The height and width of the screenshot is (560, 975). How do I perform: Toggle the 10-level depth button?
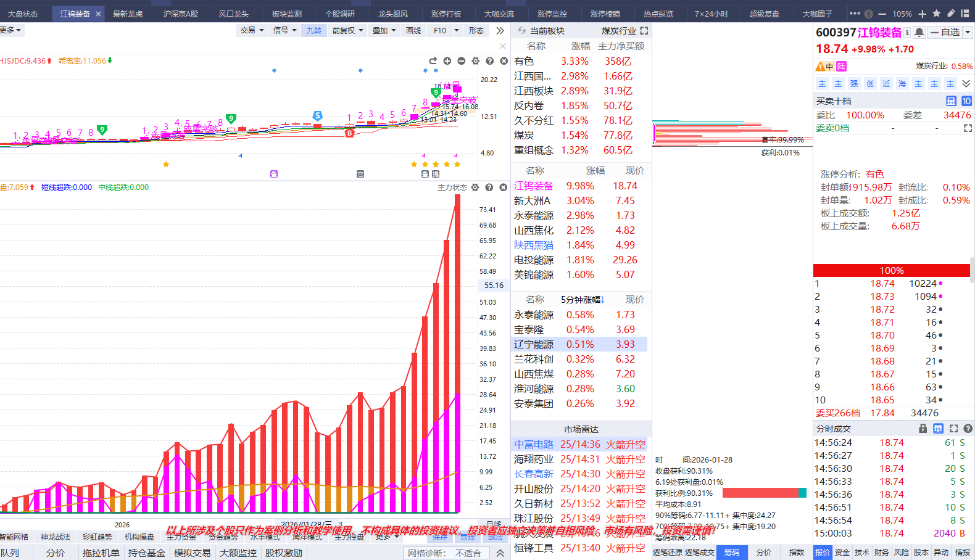(966, 101)
